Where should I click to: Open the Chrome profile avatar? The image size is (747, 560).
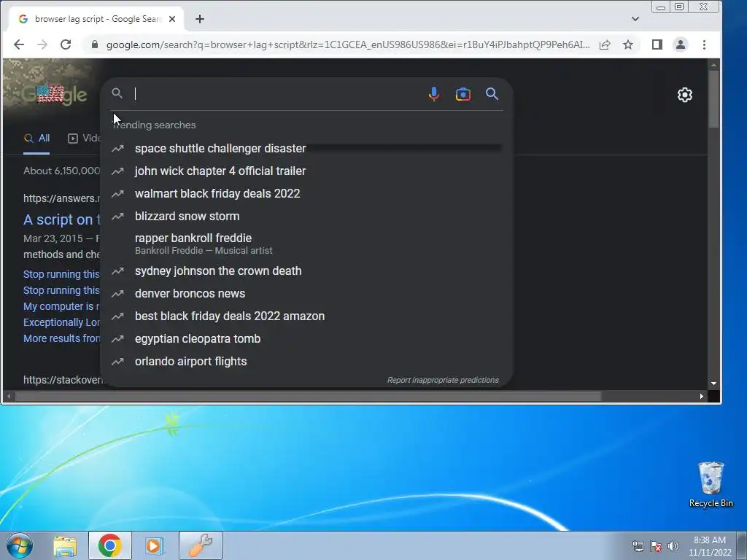tap(681, 44)
